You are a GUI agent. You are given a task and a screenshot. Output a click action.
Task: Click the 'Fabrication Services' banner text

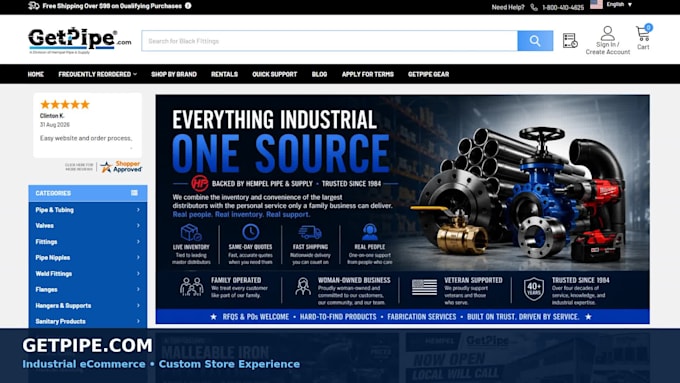pos(422,317)
